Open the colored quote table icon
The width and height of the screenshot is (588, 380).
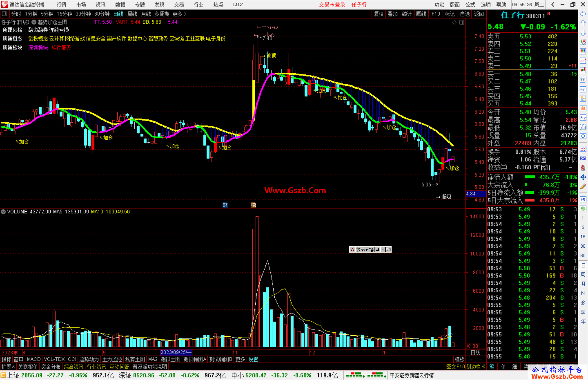point(583,51)
